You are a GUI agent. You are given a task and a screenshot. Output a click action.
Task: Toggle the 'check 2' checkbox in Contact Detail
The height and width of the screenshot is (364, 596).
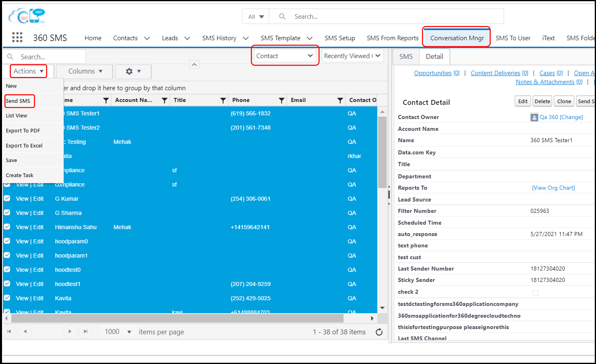click(535, 292)
